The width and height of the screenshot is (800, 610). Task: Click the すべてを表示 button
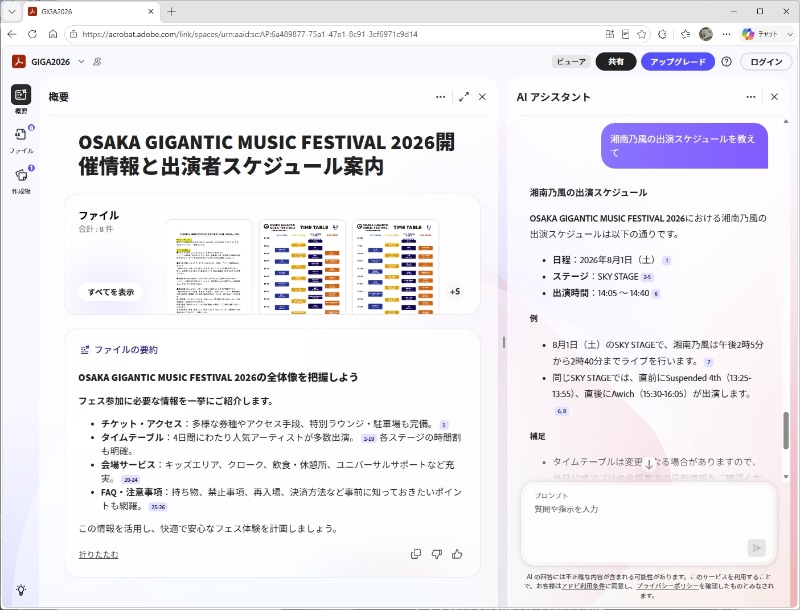point(111,292)
